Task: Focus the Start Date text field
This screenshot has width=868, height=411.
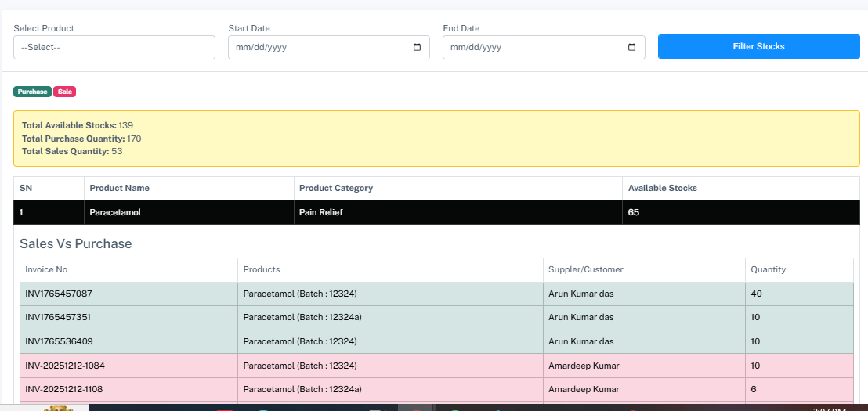Action: (313, 47)
